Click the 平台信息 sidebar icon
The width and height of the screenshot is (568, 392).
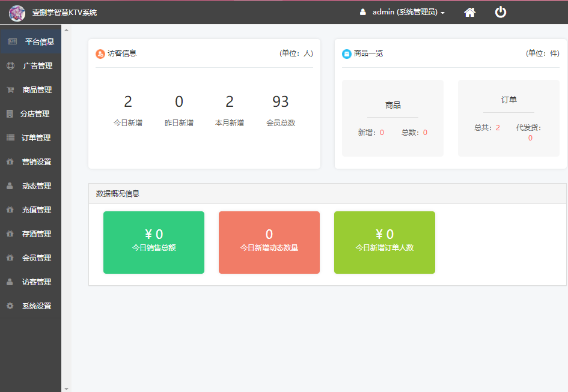(12, 41)
